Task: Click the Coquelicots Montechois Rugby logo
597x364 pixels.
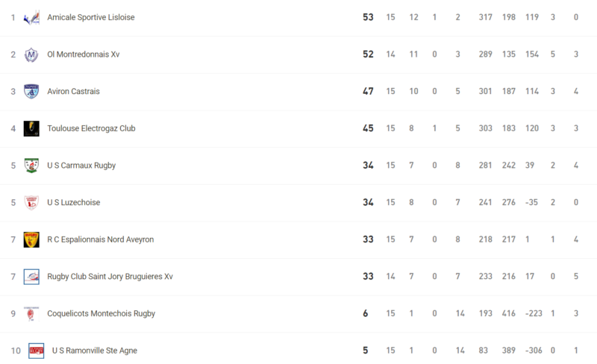Action: coord(31,313)
